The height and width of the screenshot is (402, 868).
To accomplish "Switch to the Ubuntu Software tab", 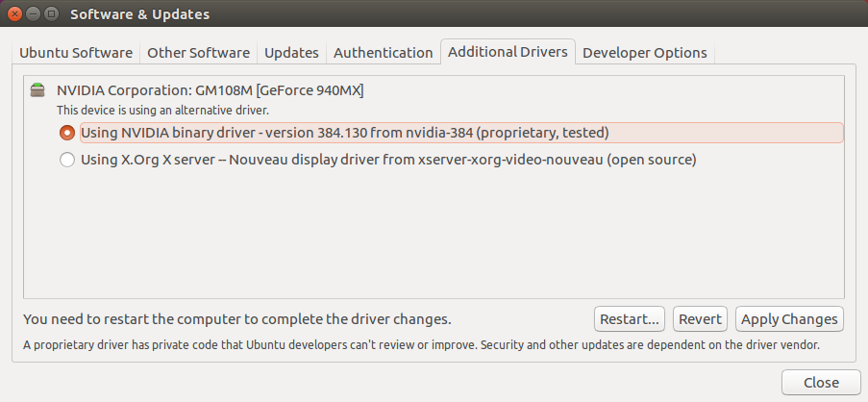I will tap(76, 53).
